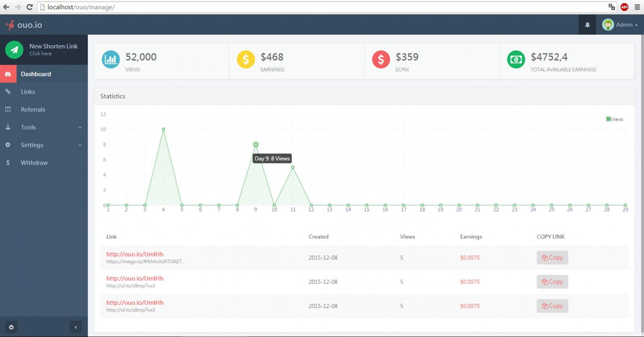
Task: Click the ouo.io logo in header
Action: click(x=24, y=25)
